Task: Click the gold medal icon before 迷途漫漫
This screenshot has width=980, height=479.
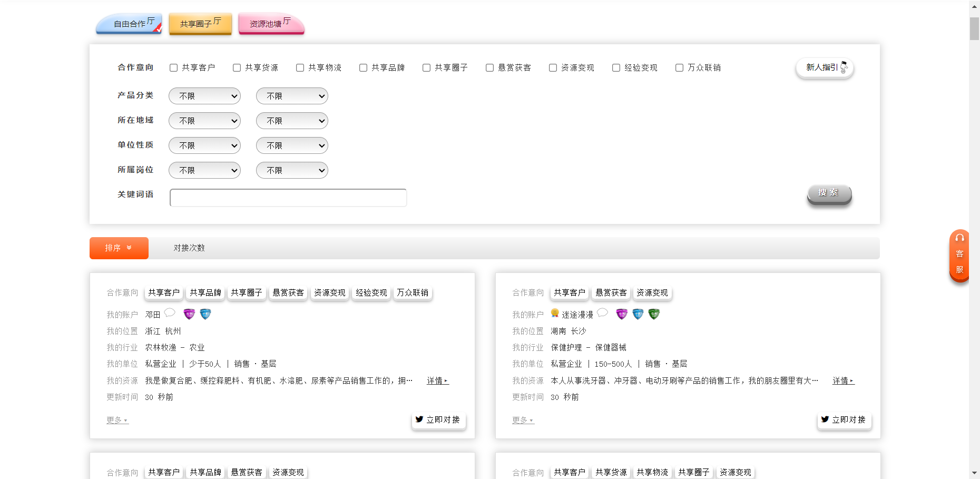Action: point(555,314)
